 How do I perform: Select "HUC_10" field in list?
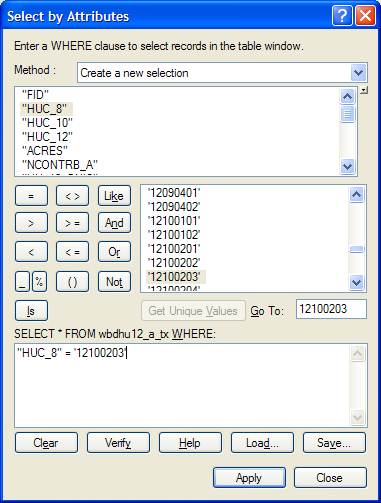(x=47, y=123)
